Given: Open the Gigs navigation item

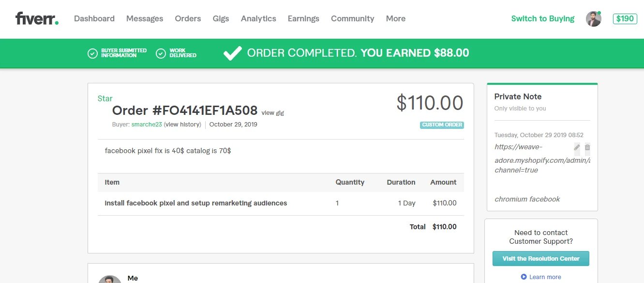Looking at the screenshot, I should pyautogui.click(x=221, y=19).
